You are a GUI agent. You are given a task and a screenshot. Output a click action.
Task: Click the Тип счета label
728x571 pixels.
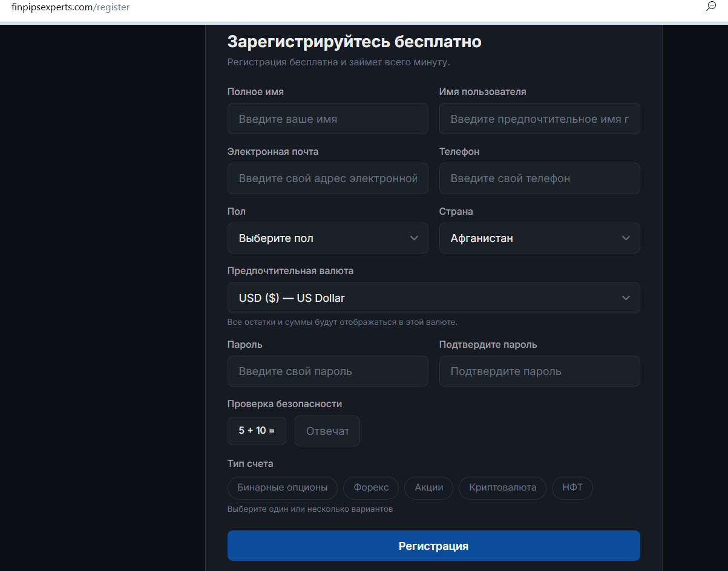click(250, 464)
